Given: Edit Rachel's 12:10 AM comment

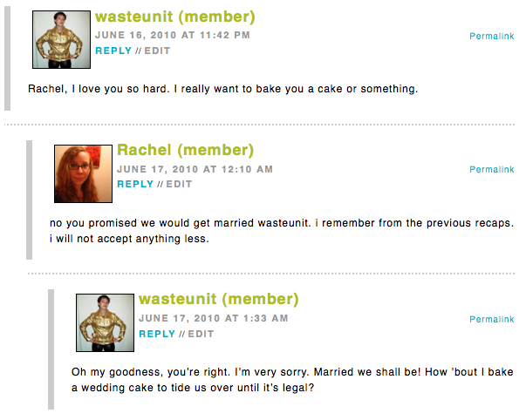Looking at the screenshot, I should 179,184.
